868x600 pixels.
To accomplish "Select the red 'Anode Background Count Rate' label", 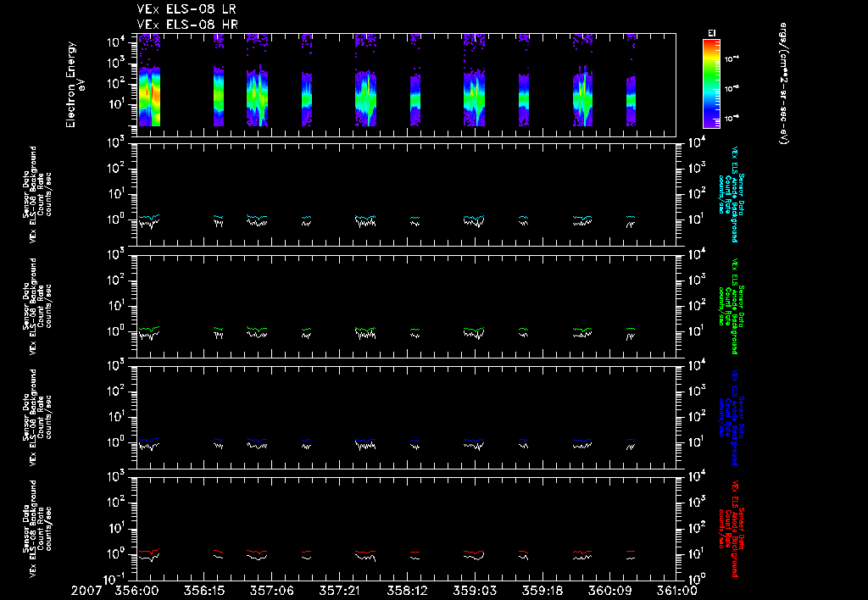I will [732, 529].
